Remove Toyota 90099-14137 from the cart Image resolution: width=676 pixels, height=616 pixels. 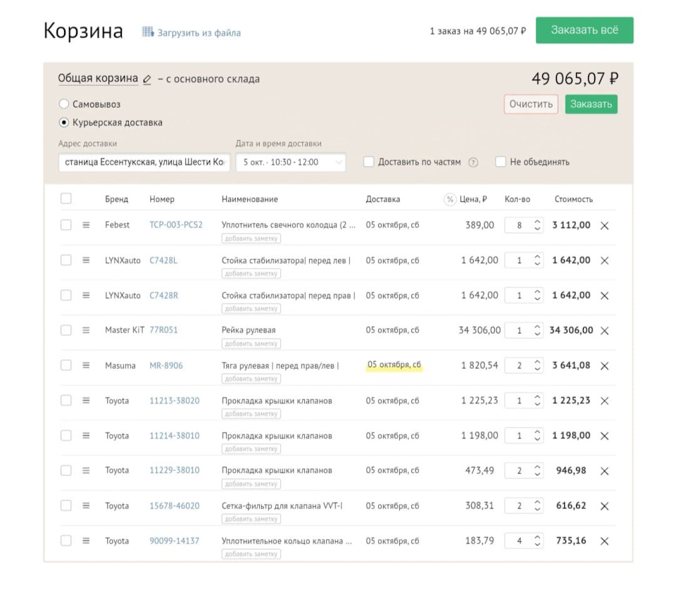point(604,541)
